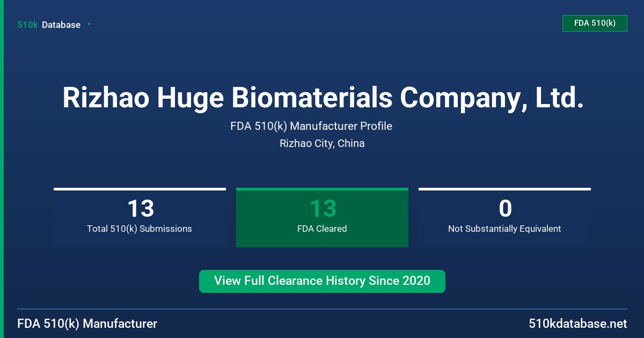
Task: Open the FDA Cleared stat card
Action: pos(322,217)
